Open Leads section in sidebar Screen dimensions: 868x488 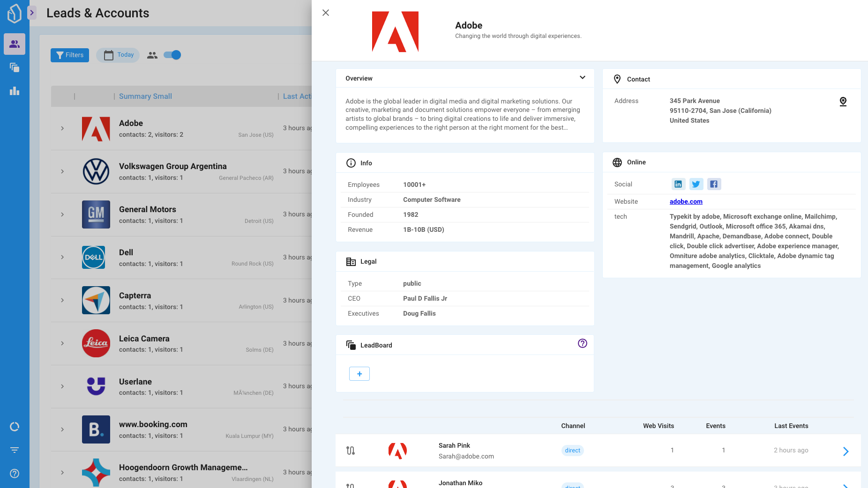coord(15,44)
